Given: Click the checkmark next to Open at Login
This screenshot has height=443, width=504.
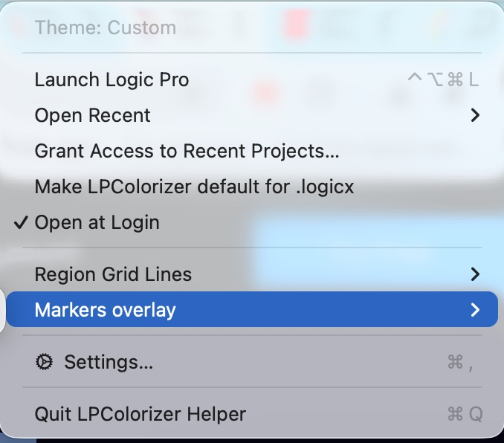Looking at the screenshot, I should (21, 222).
